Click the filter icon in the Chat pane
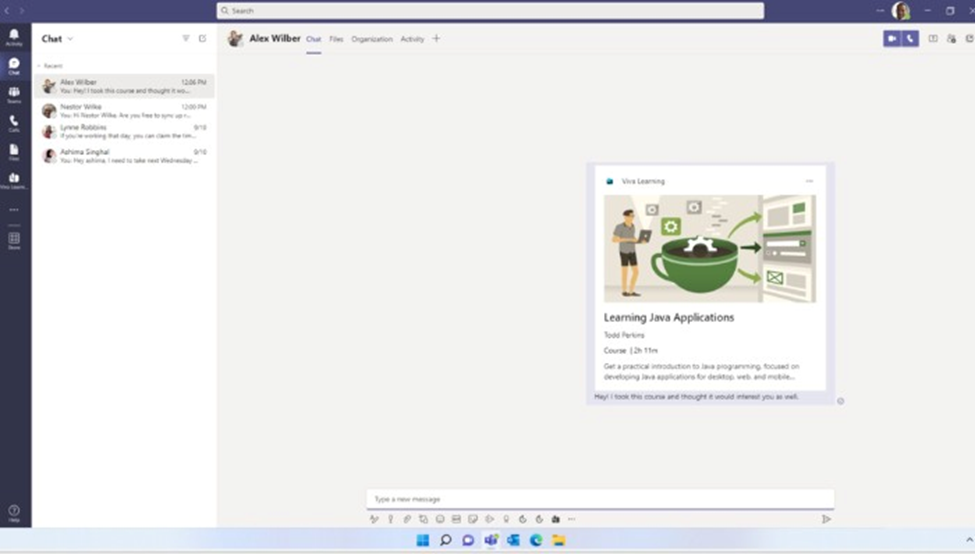 pos(185,39)
